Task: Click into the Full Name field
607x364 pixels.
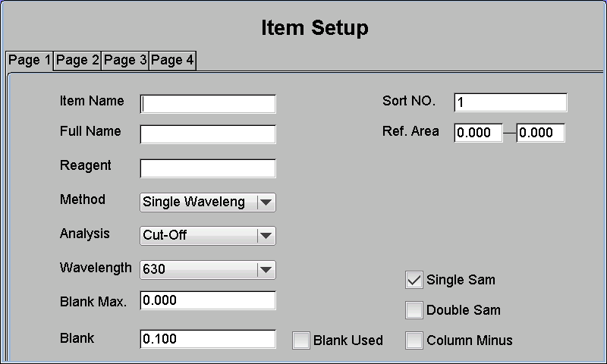Action: pos(208,133)
